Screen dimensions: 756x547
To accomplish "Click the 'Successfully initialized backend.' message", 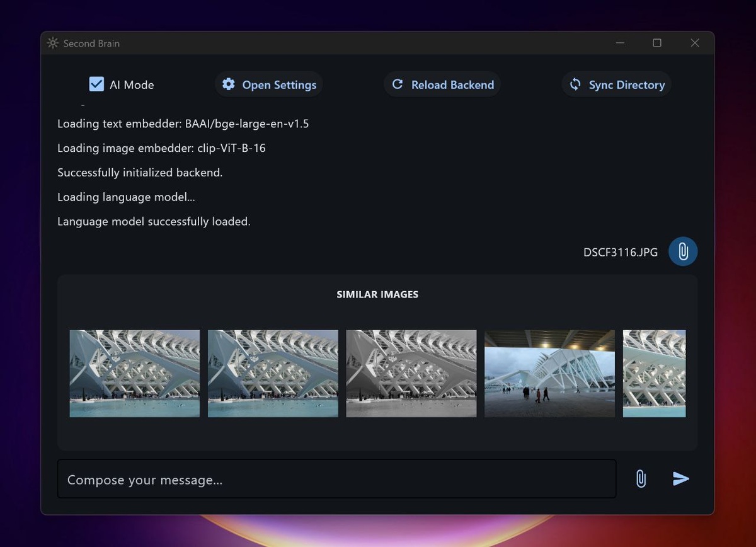I will pyautogui.click(x=140, y=172).
